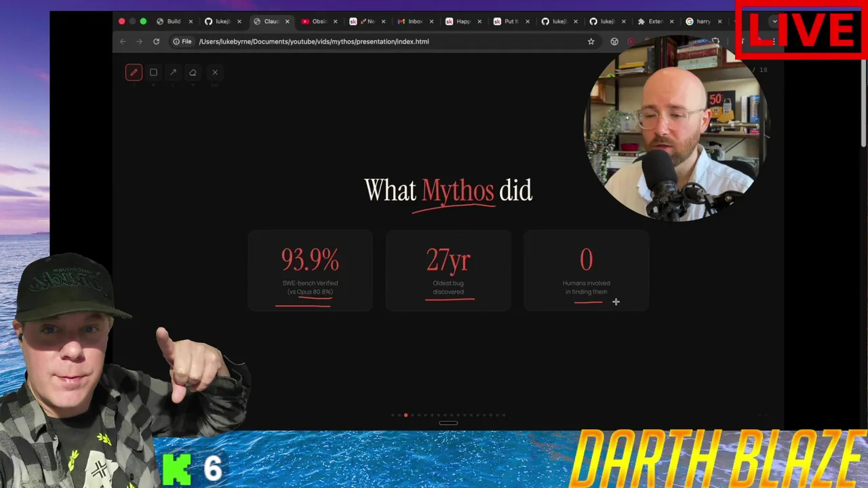This screenshot has height=488, width=868.
Task: Select the eraser tool
Action: (x=193, y=73)
